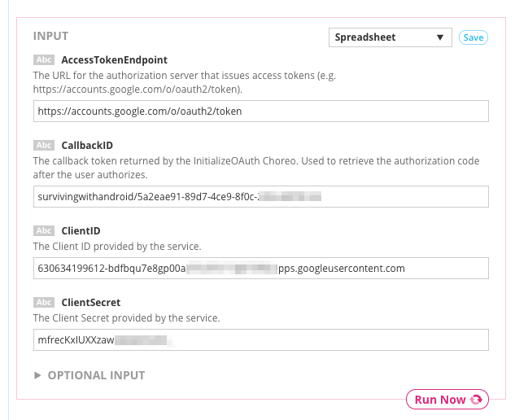528x420 pixels.
Task: Click the INPUT section heading
Action: pos(50,36)
